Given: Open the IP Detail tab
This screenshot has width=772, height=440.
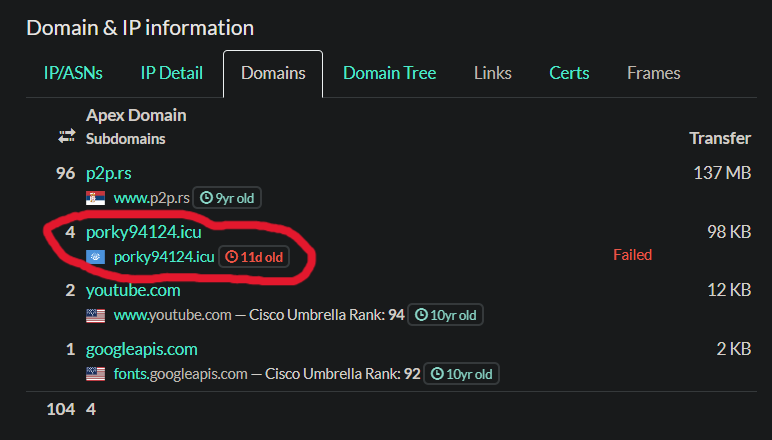Looking at the screenshot, I should (171, 73).
